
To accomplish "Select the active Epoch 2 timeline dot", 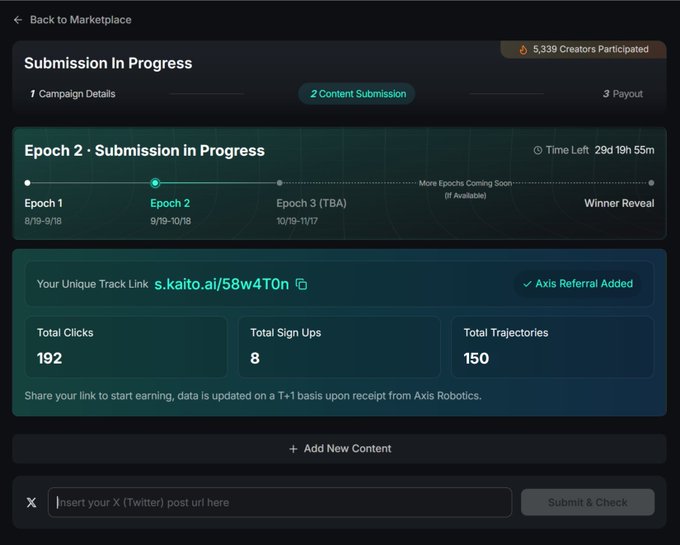I will coord(155,183).
